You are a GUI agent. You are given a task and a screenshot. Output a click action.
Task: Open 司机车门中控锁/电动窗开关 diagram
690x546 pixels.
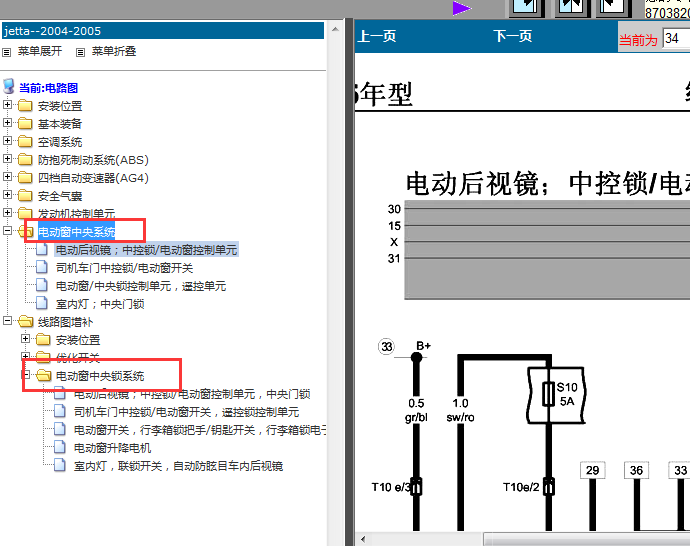[x=125, y=268]
